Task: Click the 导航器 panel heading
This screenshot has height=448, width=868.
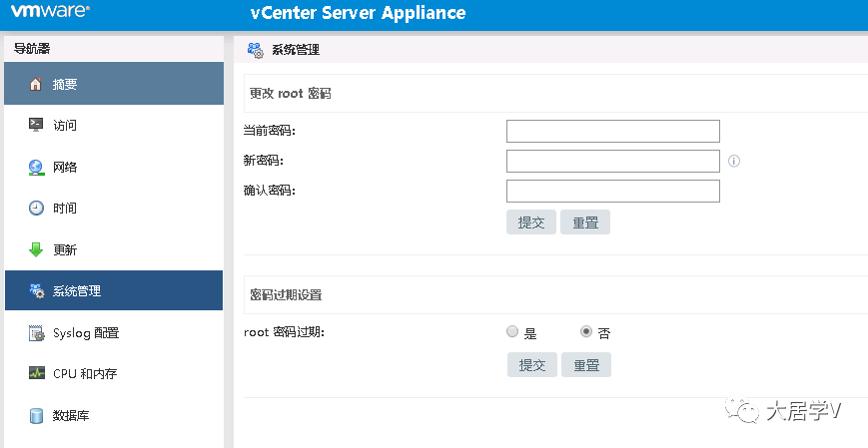Action: click(x=32, y=49)
